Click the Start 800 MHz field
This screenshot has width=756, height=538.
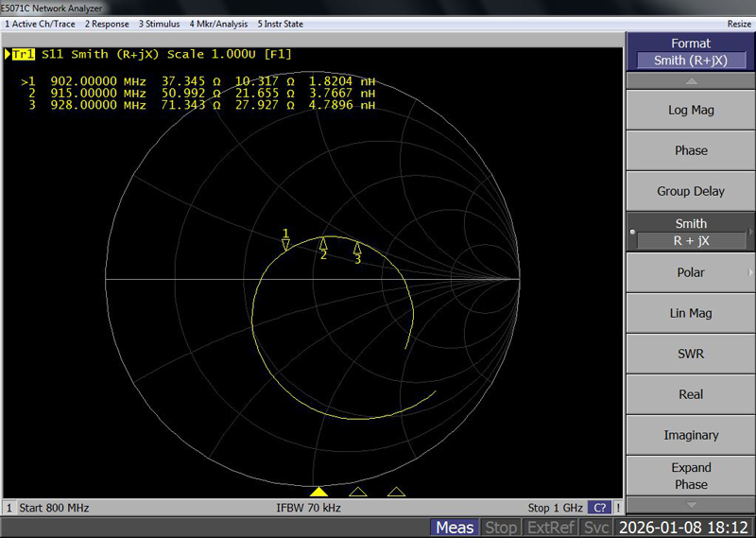tap(54, 508)
